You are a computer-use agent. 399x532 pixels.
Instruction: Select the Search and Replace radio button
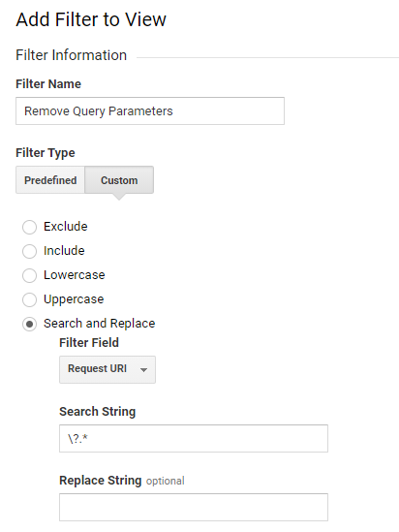(29, 324)
